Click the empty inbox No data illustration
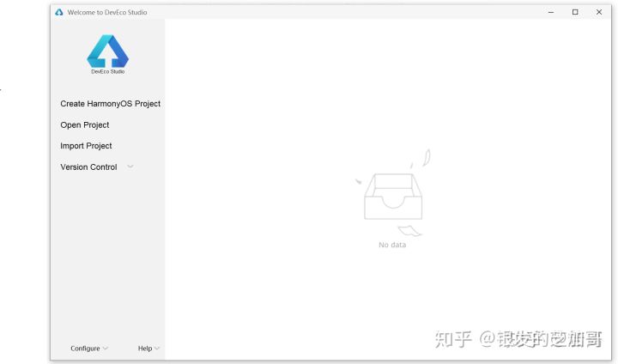This screenshot has height=364, width=618. point(393,193)
